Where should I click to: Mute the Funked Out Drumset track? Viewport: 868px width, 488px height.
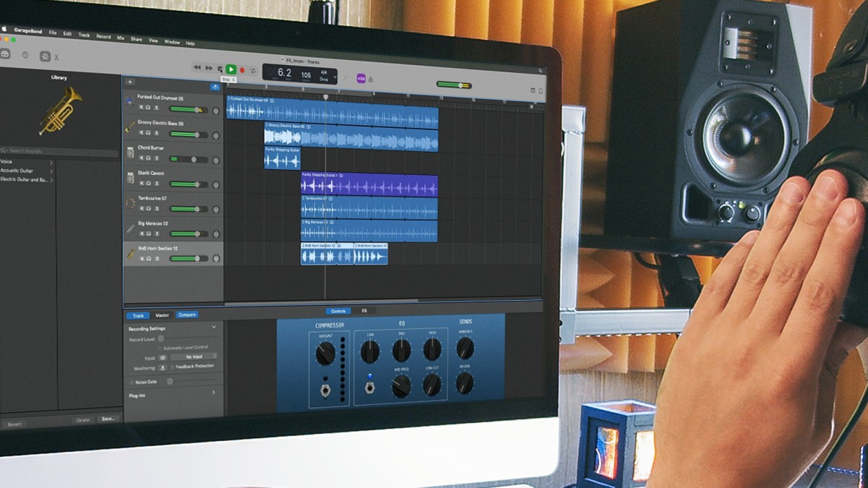pyautogui.click(x=141, y=108)
